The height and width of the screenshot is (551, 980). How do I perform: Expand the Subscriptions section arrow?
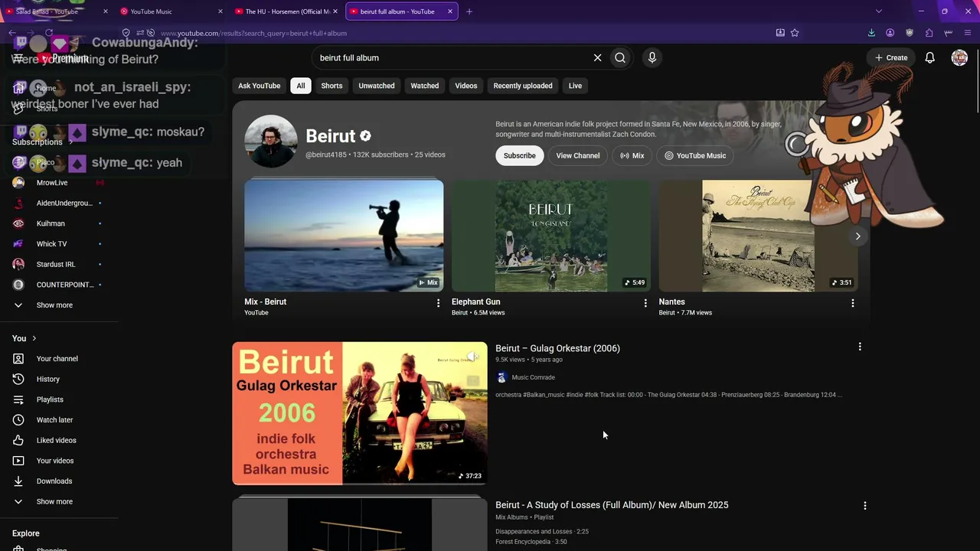[x=71, y=142]
